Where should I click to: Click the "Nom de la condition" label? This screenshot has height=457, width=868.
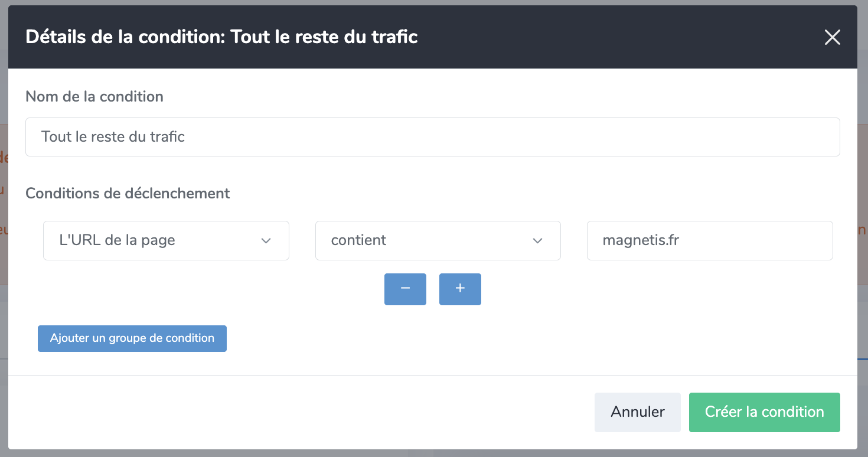(94, 96)
